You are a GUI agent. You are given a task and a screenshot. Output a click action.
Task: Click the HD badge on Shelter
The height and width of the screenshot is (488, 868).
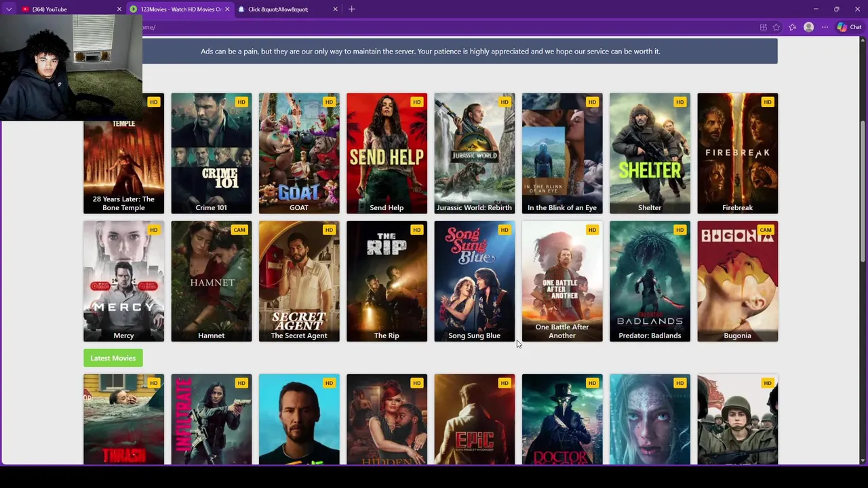(679, 102)
